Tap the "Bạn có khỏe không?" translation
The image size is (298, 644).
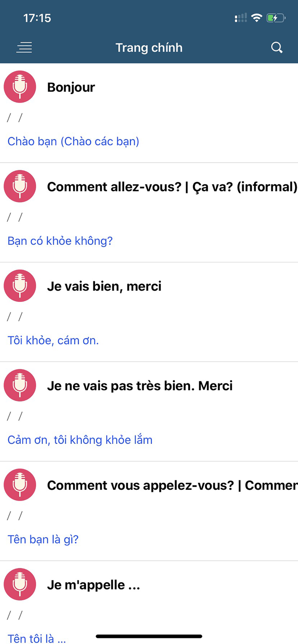pos(60,241)
